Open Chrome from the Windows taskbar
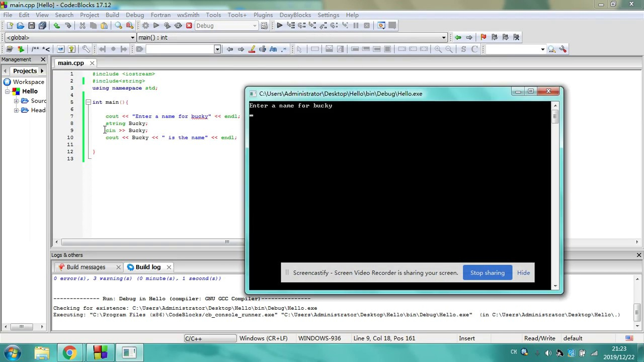Screen dimensions: 644x362 point(69,352)
